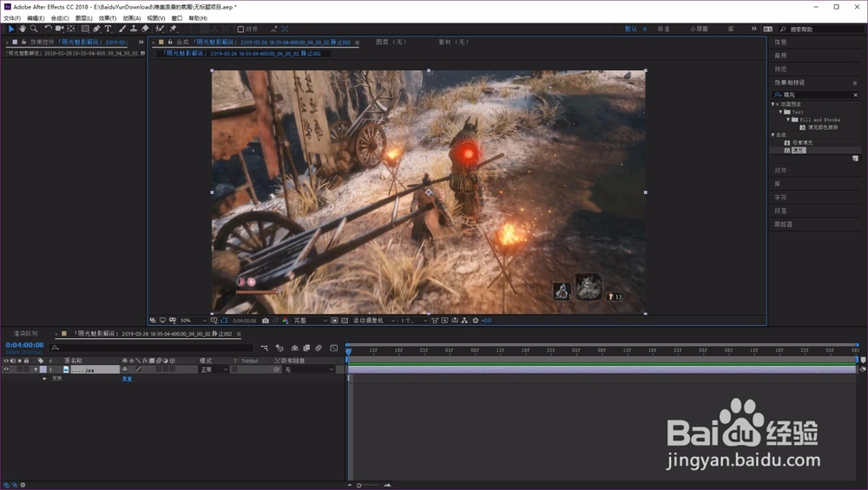
Task: Open the 活动摄像机 active camera dropdown
Action: (373, 320)
